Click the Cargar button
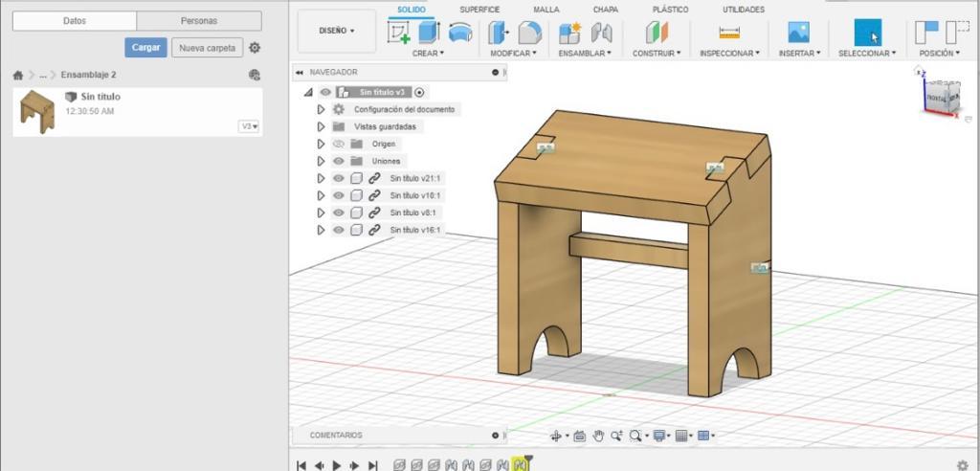980x471 pixels. pos(145,47)
